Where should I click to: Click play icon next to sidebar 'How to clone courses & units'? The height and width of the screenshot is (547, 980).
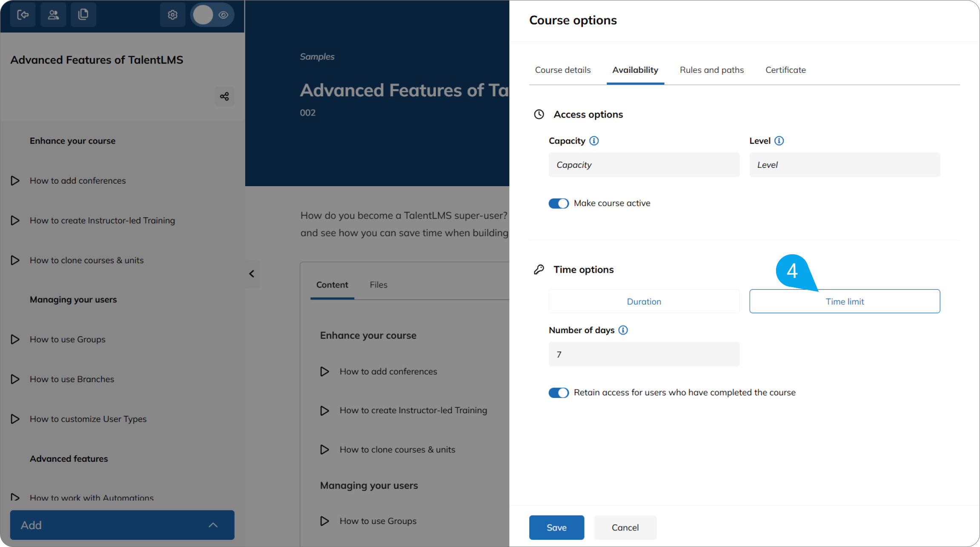pyautogui.click(x=15, y=260)
